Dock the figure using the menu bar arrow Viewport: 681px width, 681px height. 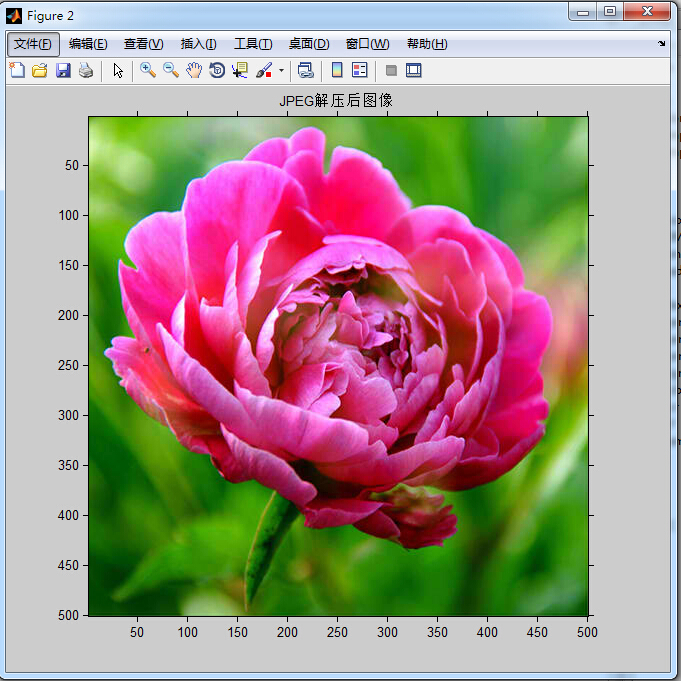click(661, 43)
